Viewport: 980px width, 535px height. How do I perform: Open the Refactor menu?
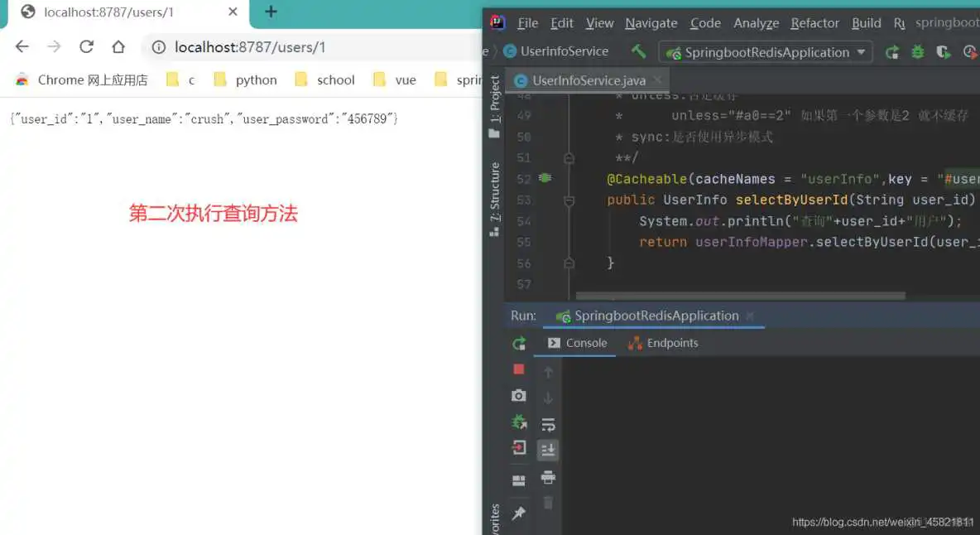814,22
